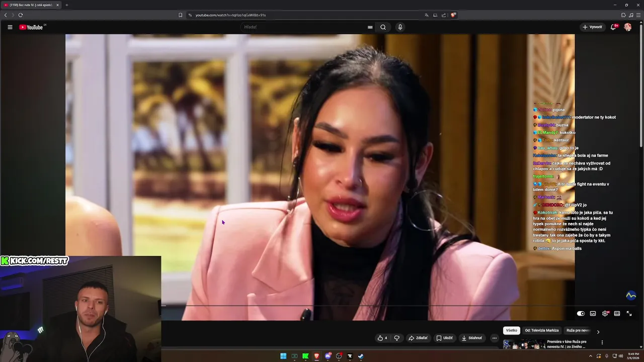
Task: Show hidden system tray icons chevron
Action: point(591,356)
